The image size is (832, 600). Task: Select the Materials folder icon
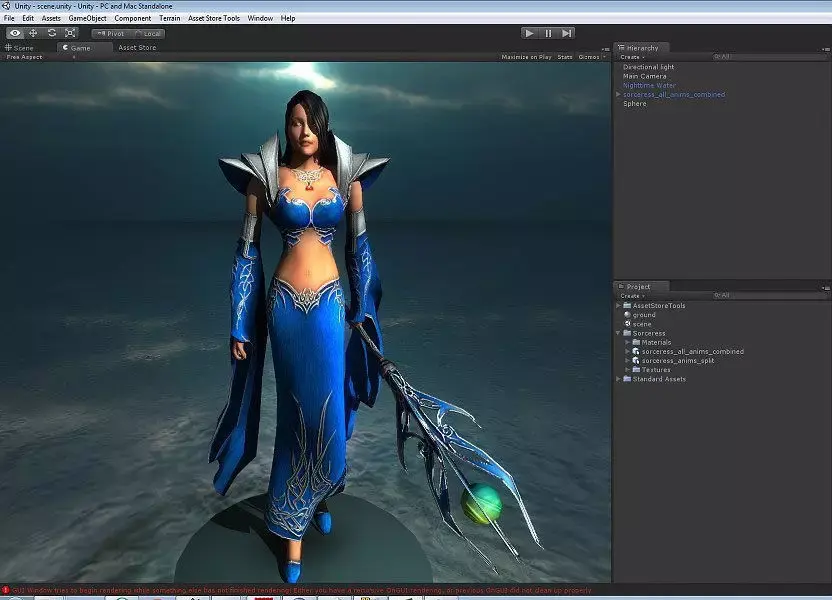coord(636,342)
